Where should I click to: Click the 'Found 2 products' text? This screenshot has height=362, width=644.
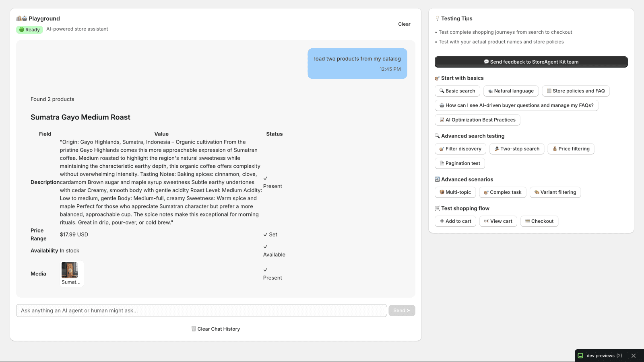(52, 99)
